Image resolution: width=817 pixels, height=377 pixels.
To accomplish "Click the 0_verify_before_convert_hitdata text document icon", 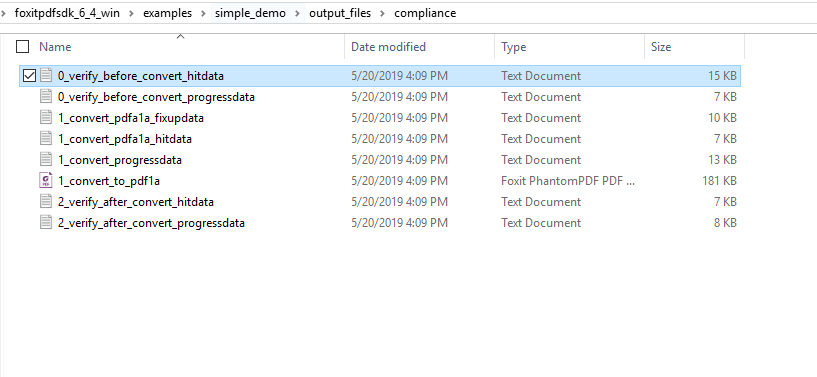I will point(46,76).
